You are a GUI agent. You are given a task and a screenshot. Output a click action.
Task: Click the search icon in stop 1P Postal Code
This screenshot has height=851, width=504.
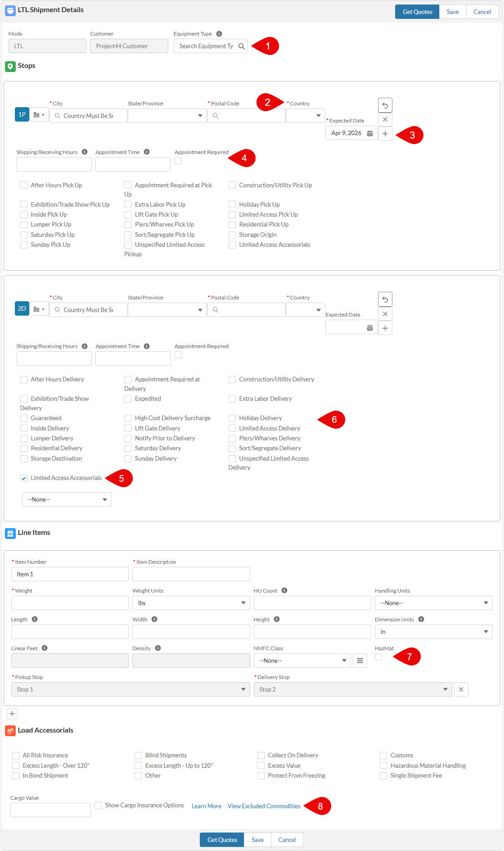216,116
